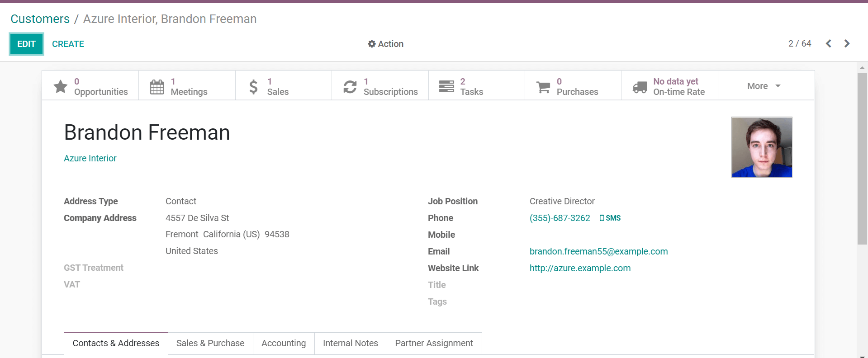The width and height of the screenshot is (868, 358).
Task: Click the Website Link field label
Action: (x=453, y=268)
